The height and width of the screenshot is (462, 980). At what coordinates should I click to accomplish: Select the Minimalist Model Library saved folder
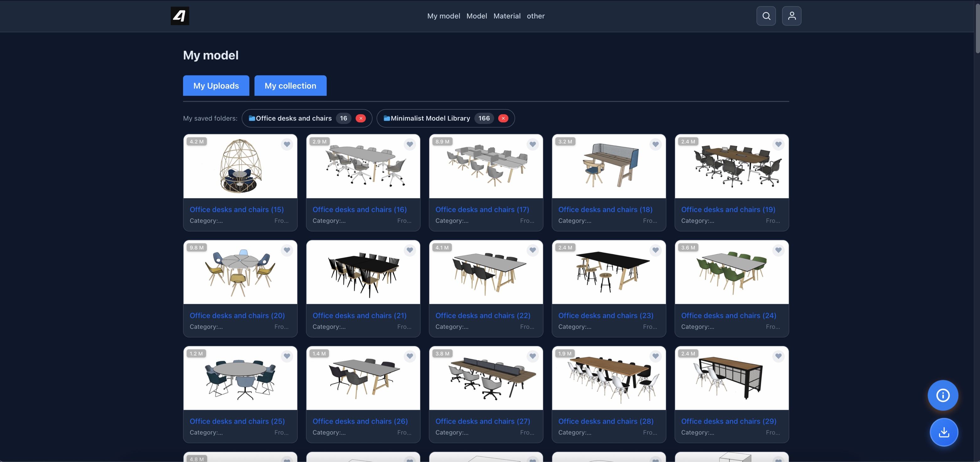[x=430, y=118]
